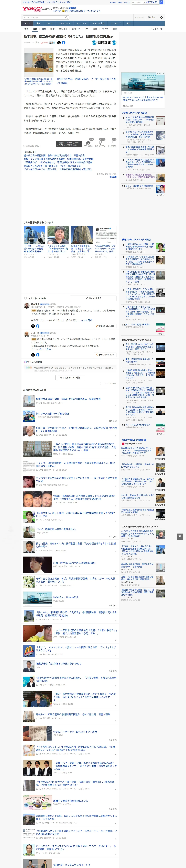Viewport: 186px width, 868px height.
Task: Report the article via 記事に関する報告
Action: [32, 146]
